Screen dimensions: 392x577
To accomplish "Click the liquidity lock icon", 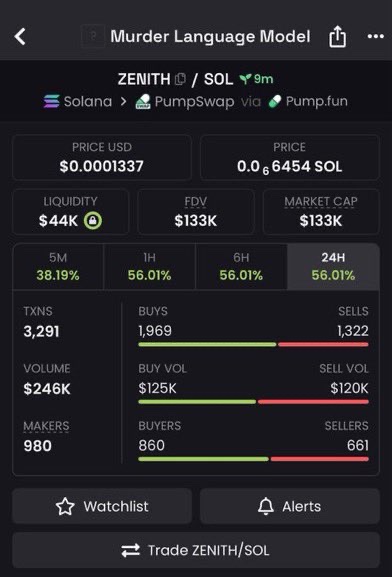I will [93, 221].
